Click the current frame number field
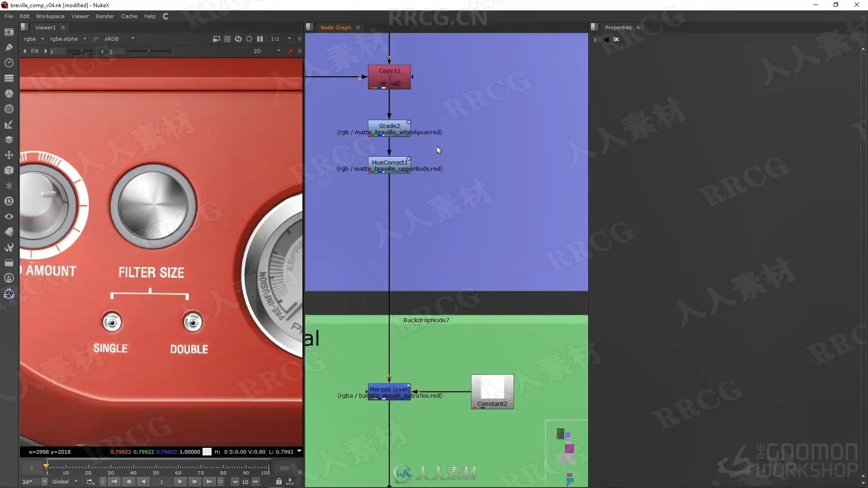This screenshot has width=868, height=488. 161,482
